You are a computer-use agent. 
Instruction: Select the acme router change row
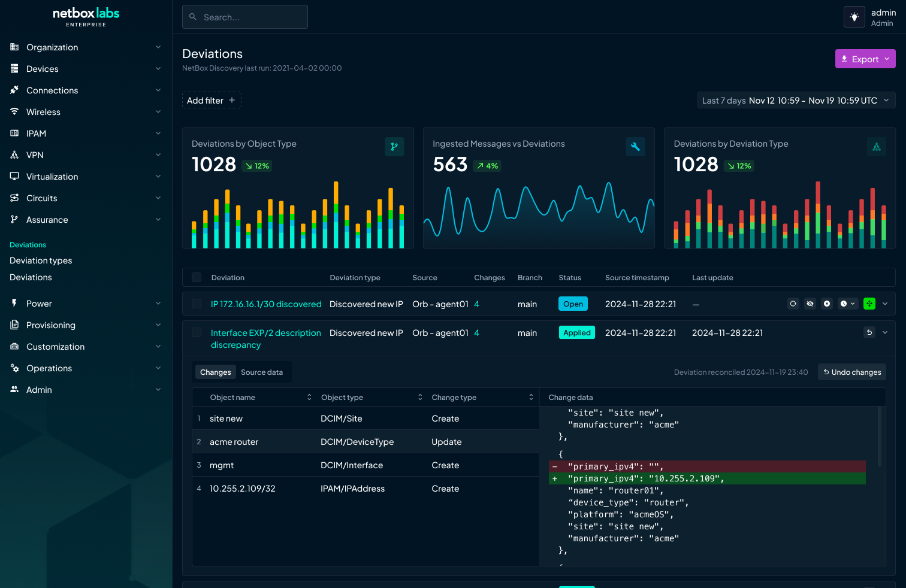366,442
